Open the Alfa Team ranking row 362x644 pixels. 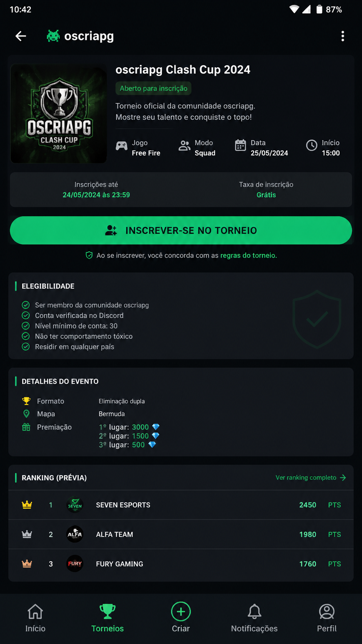tap(181, 534)
